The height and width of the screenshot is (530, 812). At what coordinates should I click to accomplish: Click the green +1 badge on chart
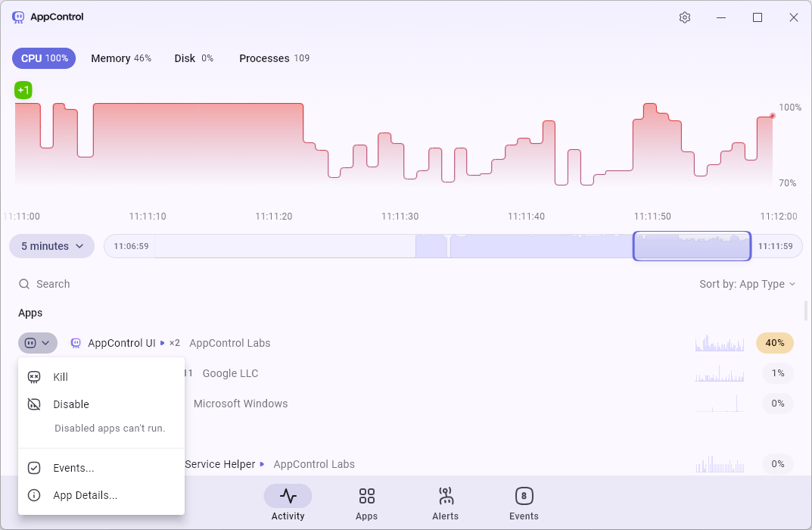[23, 91]
